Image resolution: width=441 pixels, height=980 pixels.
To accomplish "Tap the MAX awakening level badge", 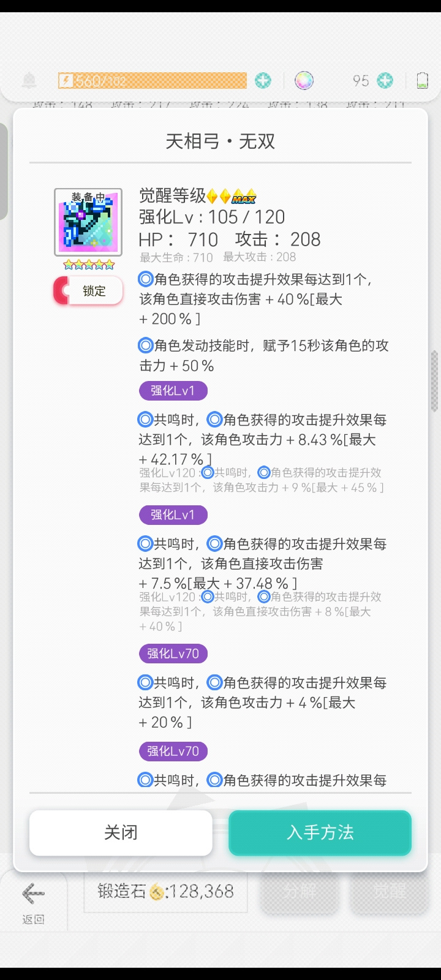I will click(x=244, y=197).
